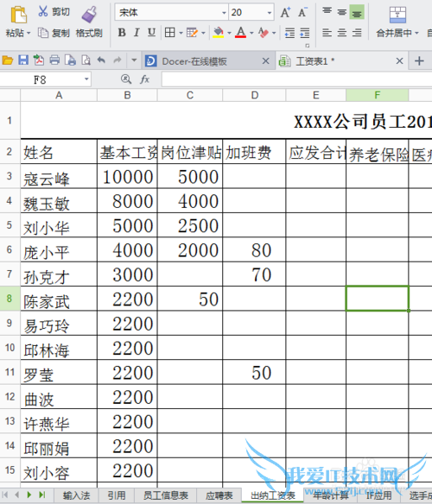
Task: Click the 10000 cell for 寇云峰
Action: click(x=128, y=176)
